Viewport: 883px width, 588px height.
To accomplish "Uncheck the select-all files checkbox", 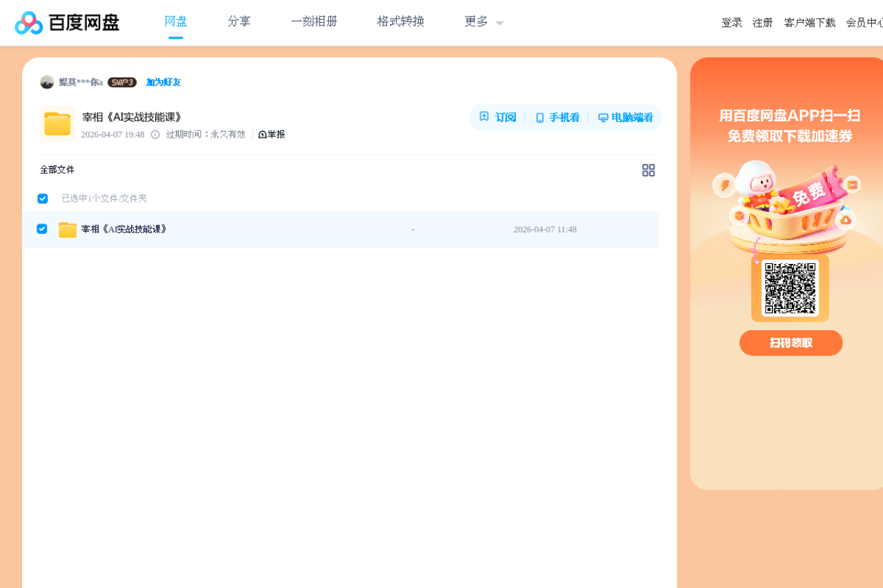I will (42, 198).
